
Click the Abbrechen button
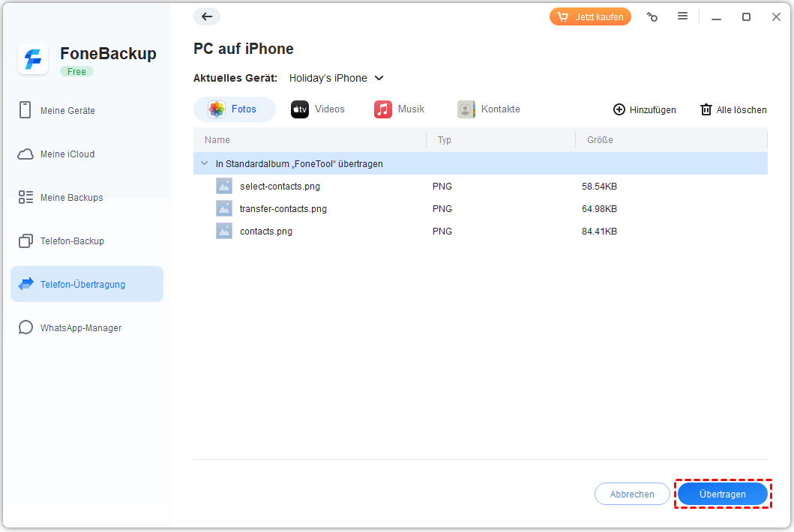point(632,494)
